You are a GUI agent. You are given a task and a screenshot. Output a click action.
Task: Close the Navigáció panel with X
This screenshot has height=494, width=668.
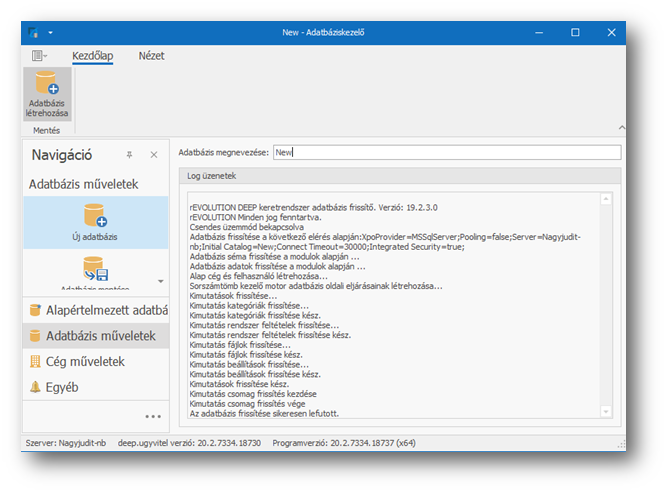click(x=153, y=155)
